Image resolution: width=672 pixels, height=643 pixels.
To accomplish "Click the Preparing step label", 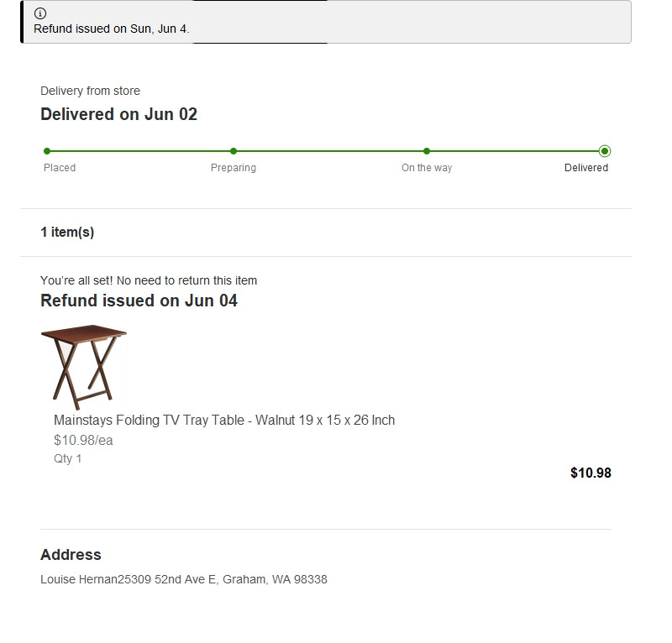I will point(234,168).
